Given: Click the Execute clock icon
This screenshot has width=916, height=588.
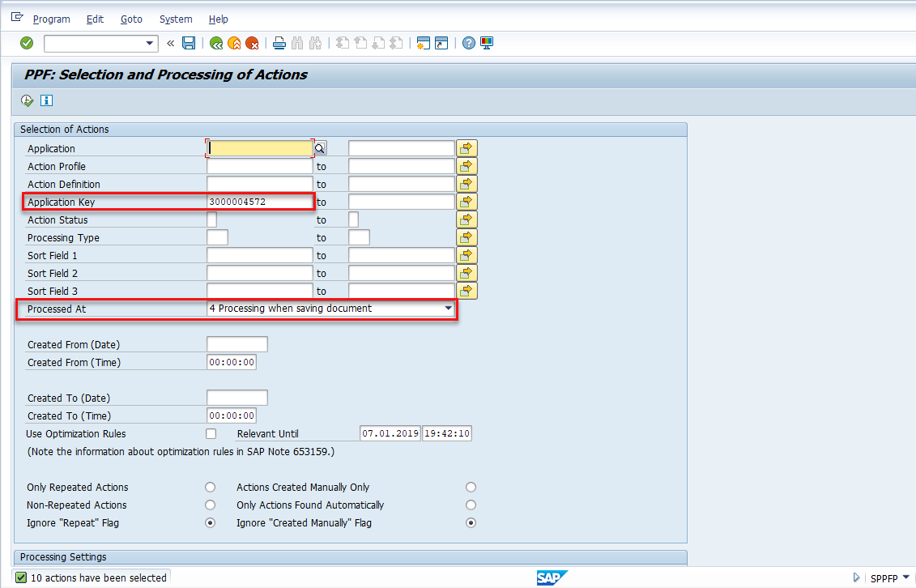Looking at the screenshot, I should pos(28,101).
